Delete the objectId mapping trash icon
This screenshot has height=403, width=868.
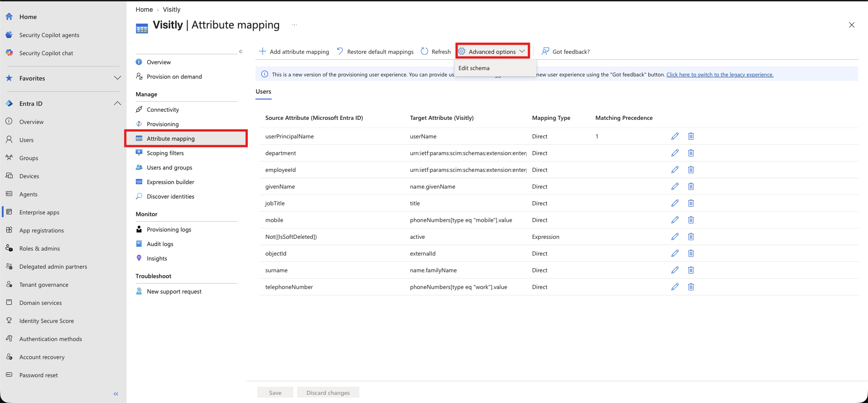[691, 253]
